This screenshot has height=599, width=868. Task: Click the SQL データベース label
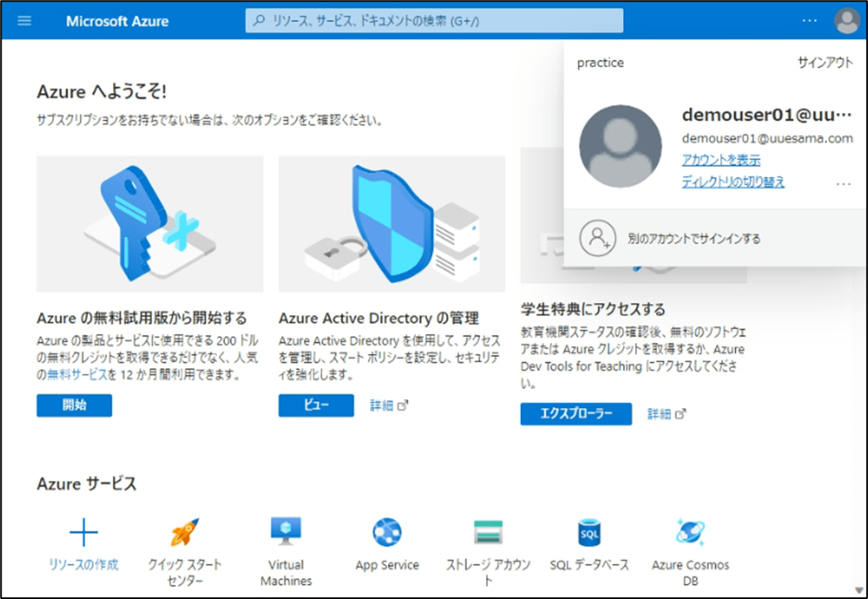[x=589, y=565]
